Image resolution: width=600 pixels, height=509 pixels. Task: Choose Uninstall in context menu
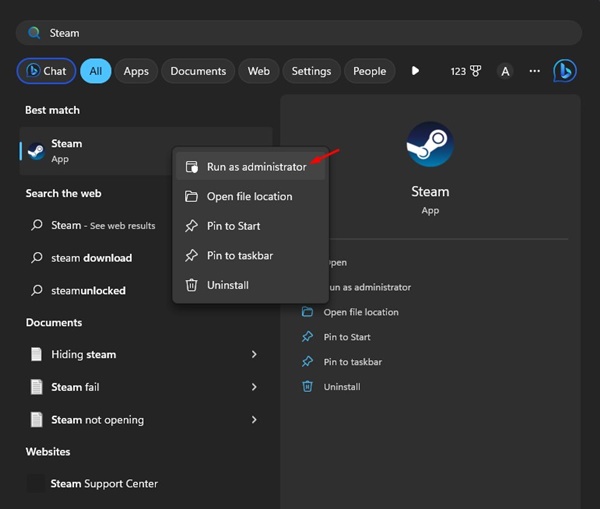[250, 285]
